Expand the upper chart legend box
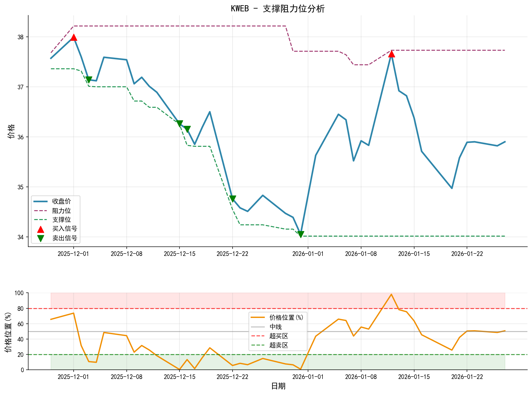The height and width of the screenshot is (394, 532). pyautogui.click(x=55, y=219)
